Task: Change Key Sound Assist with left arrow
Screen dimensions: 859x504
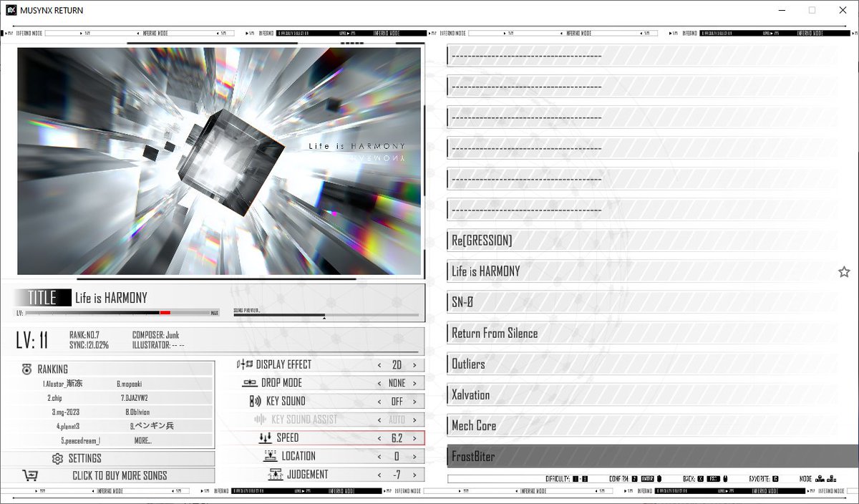Action: [x=379, y=420]
